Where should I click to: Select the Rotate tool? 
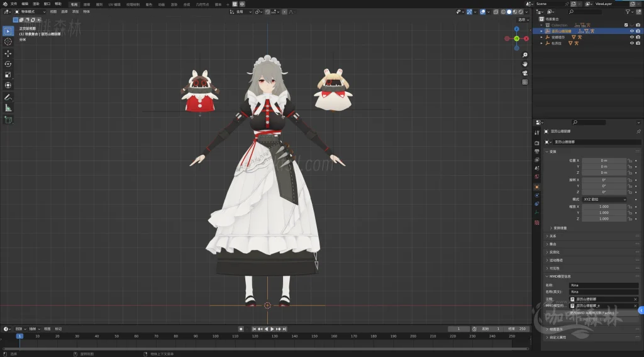(x=8, y=64)
